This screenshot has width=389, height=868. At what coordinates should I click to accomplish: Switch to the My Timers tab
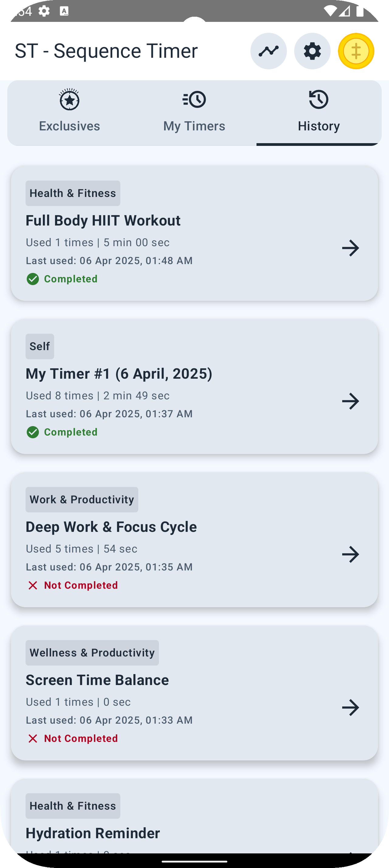(x=194, y=126)
